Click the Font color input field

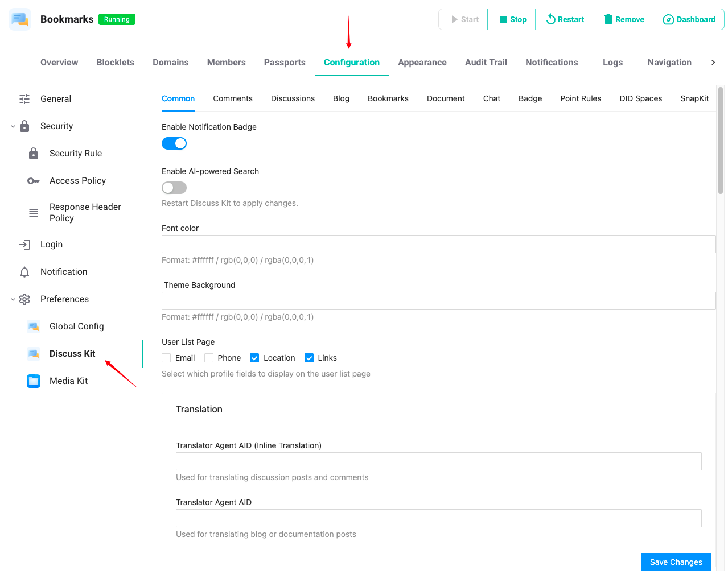(438, 244)
